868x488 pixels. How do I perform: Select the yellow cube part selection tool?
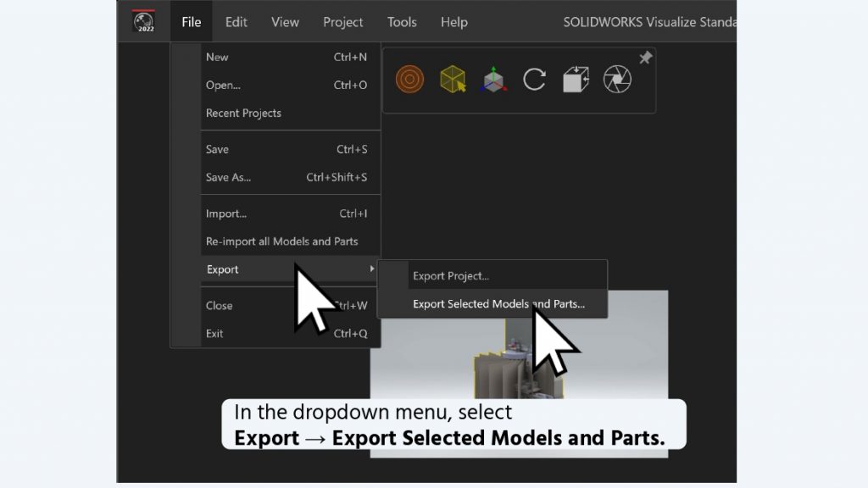click(453, 80)
